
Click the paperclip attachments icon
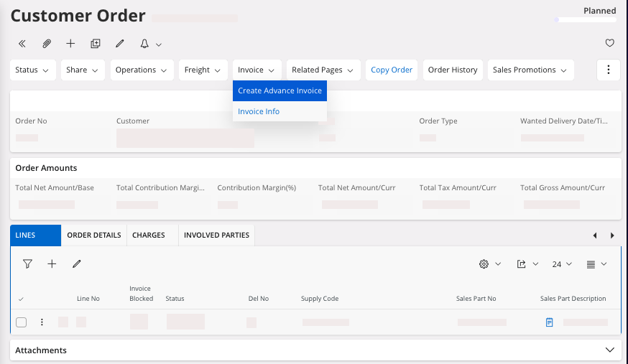click(x=47, y=44)
